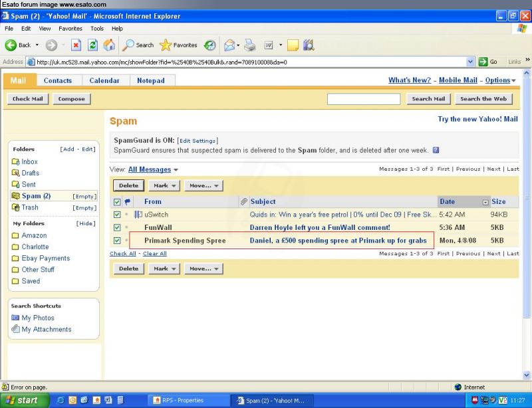This screenshot has width=532, height=408.
Task: Open the Darren Hoyle FunWall comment message
Action: [320, 227]
